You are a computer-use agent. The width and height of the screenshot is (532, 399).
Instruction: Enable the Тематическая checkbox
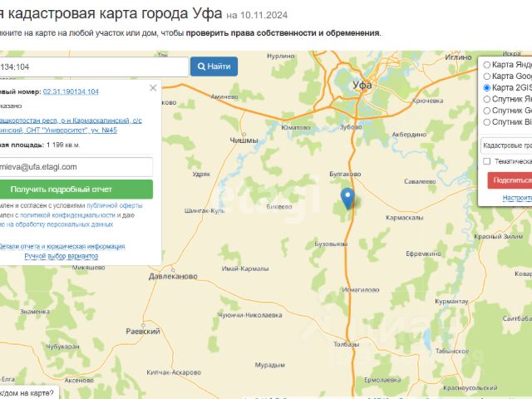(487, 161)
